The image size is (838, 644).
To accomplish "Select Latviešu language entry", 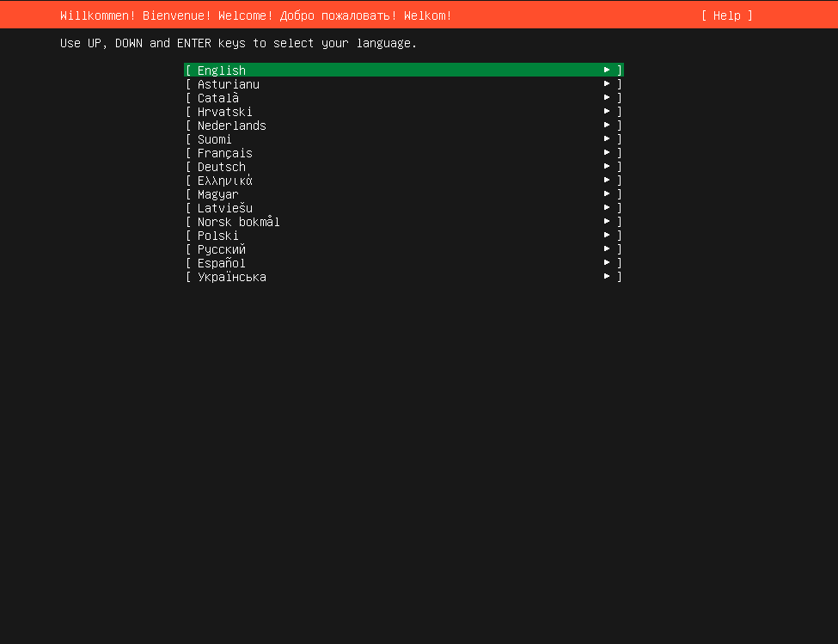I will pyautogui.click(x=224, y=208).
